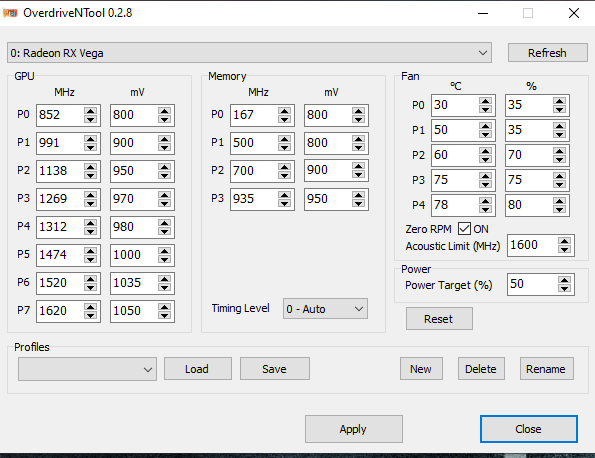This screenshot has width=595, height=458.
Task: Decrease GPU P1 mV with down arrow
Action: (x=164, y=148)
